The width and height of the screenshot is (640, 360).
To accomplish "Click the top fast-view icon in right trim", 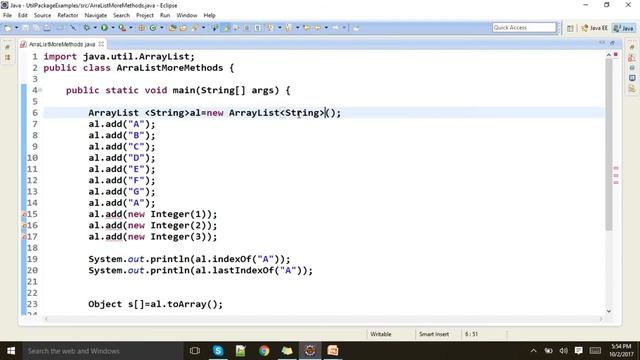I will click(631, 48).
